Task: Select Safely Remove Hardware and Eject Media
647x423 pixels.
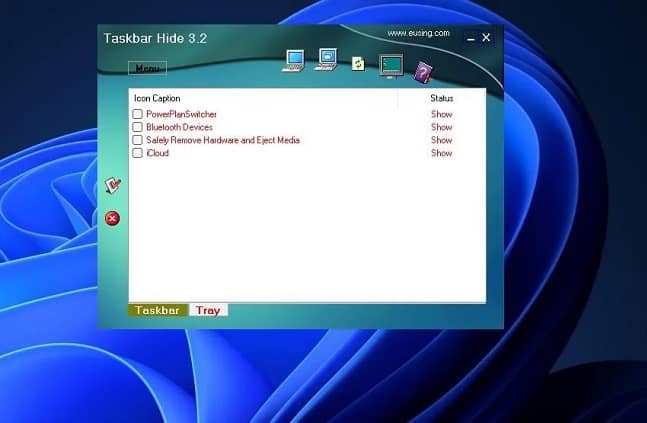Action: 223,140
